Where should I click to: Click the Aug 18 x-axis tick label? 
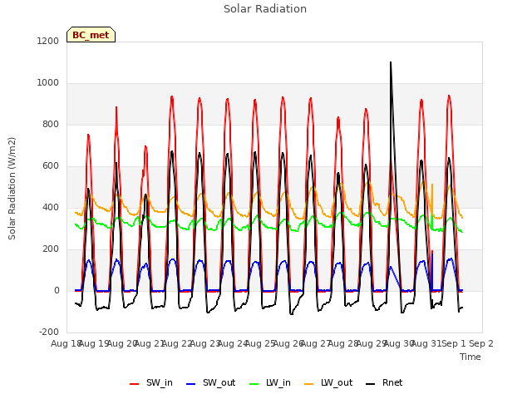coord(66,343)
